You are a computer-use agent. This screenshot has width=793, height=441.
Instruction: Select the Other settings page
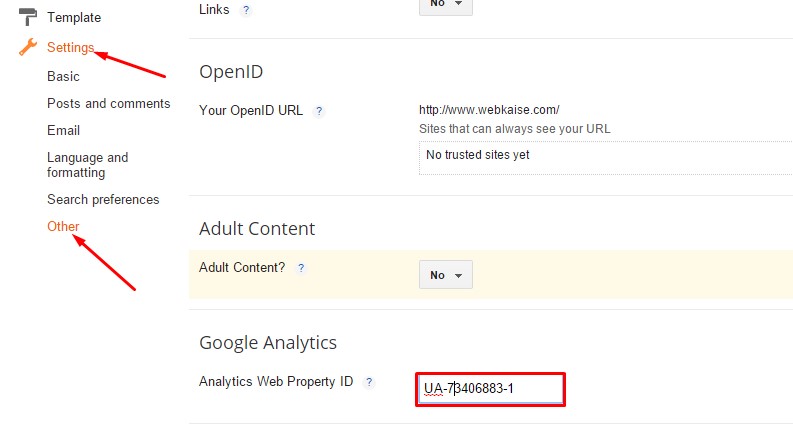point(63,226)
